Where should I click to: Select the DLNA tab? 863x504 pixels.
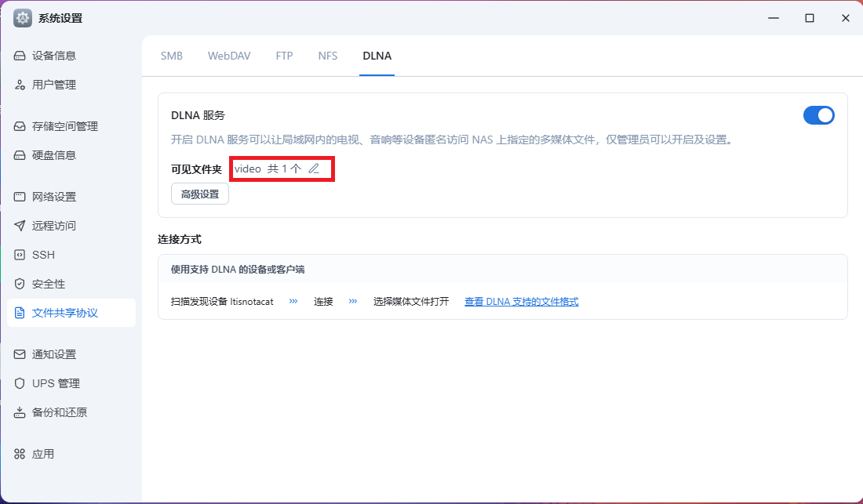[377, 56]
